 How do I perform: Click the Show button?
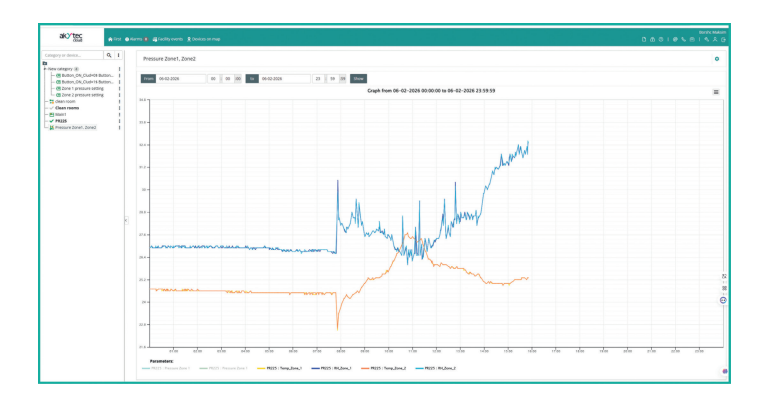[358, 78]
